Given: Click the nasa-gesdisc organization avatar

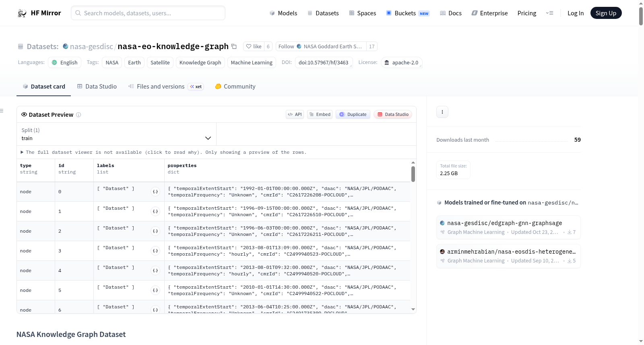Looking at the screenshot, I should [x=66, y=46].
